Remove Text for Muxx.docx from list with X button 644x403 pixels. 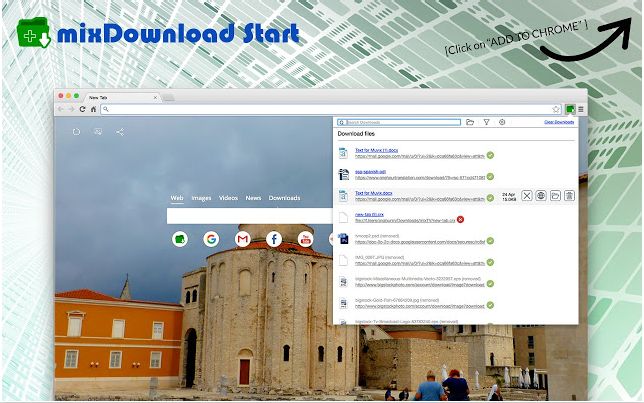coord(527,196)
